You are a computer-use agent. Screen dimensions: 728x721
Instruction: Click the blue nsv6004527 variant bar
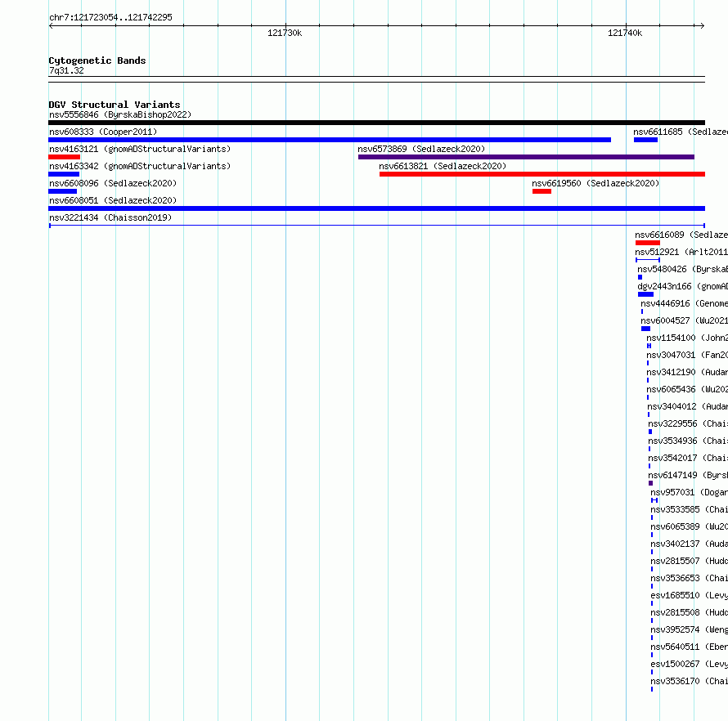click(x=646, y=329)
